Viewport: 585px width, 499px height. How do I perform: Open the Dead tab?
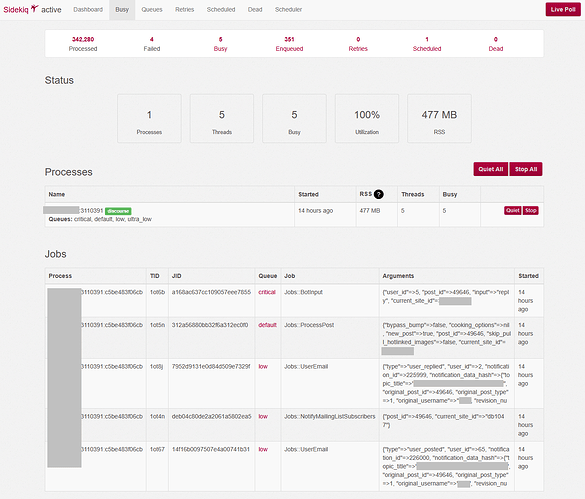(x=255, y=10)
